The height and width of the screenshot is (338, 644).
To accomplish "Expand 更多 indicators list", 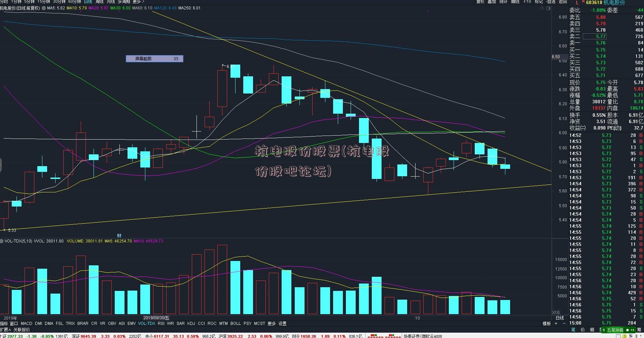I will pyautogui.click(x=272, y=324).
